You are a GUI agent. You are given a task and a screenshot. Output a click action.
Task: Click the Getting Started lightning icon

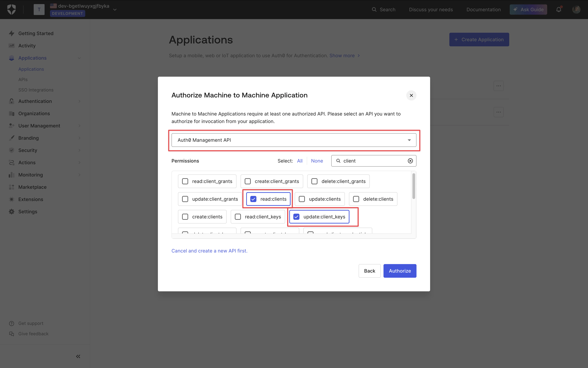click(11, 33)
